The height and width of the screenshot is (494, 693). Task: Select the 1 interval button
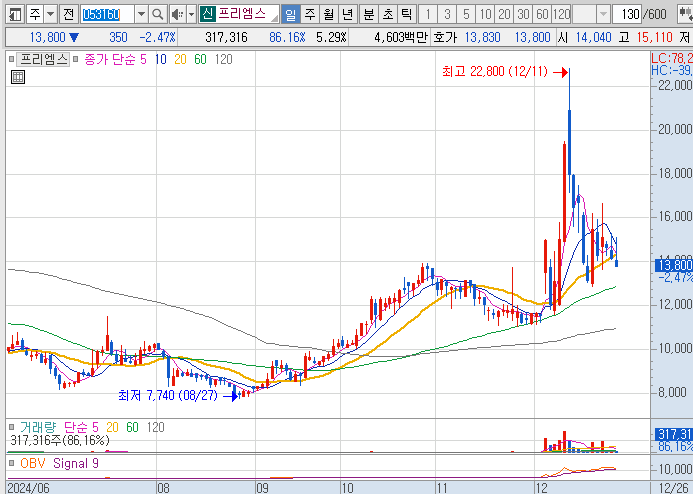pos(428,15)
